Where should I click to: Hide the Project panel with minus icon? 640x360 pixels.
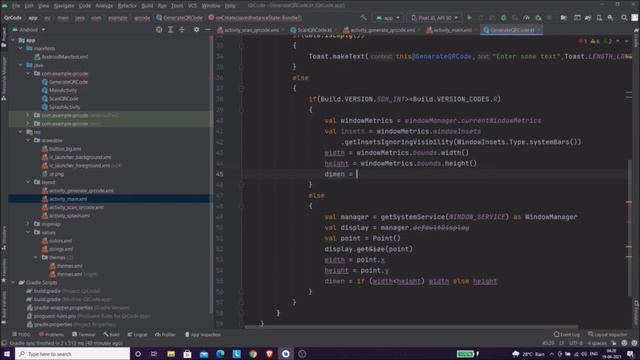(x=207, y=29)
